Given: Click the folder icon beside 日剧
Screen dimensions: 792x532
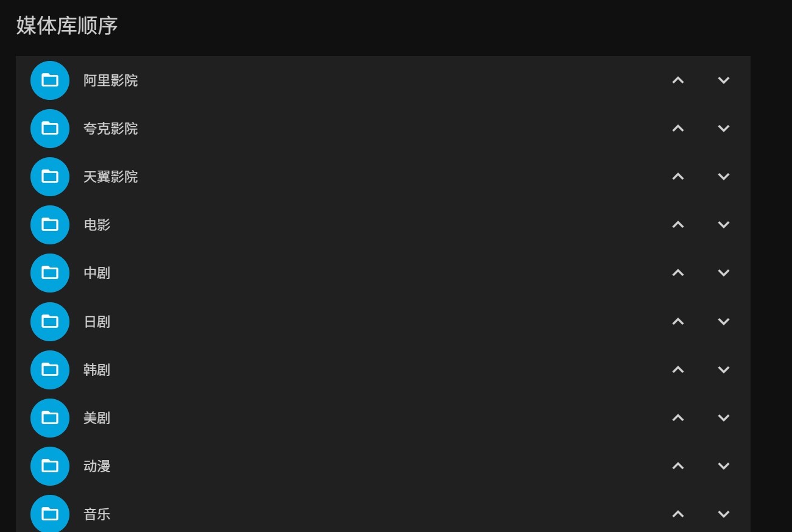Looking at the screenshot, I should pos(50,322).
